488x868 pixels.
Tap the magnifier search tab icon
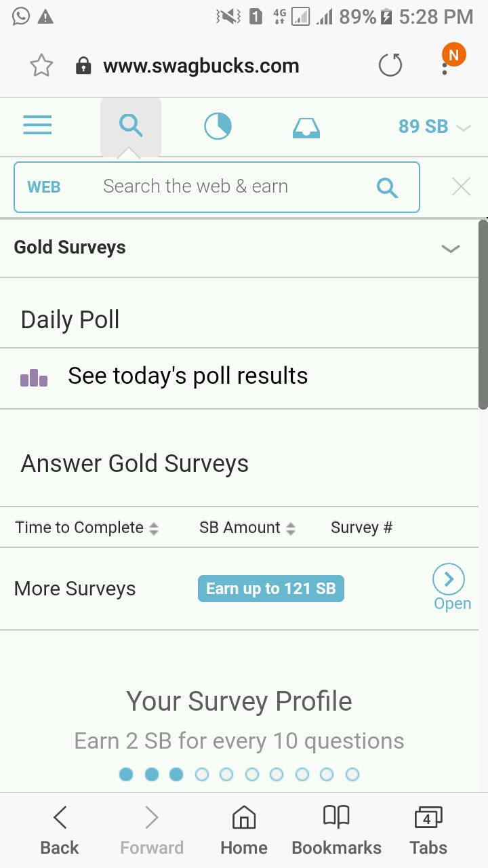(x=130, y=126)
